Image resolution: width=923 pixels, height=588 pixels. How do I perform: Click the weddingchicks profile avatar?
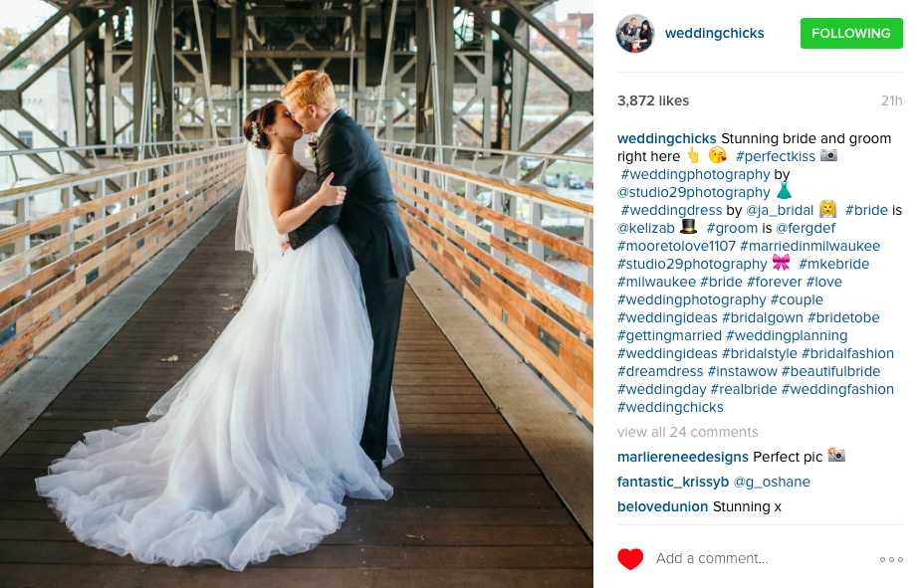[x=635, y=34]
